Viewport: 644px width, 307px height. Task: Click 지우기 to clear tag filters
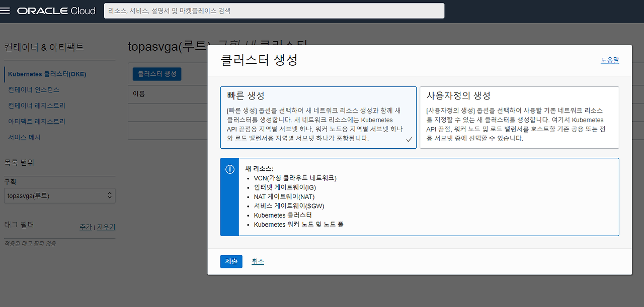click(106, 227)
